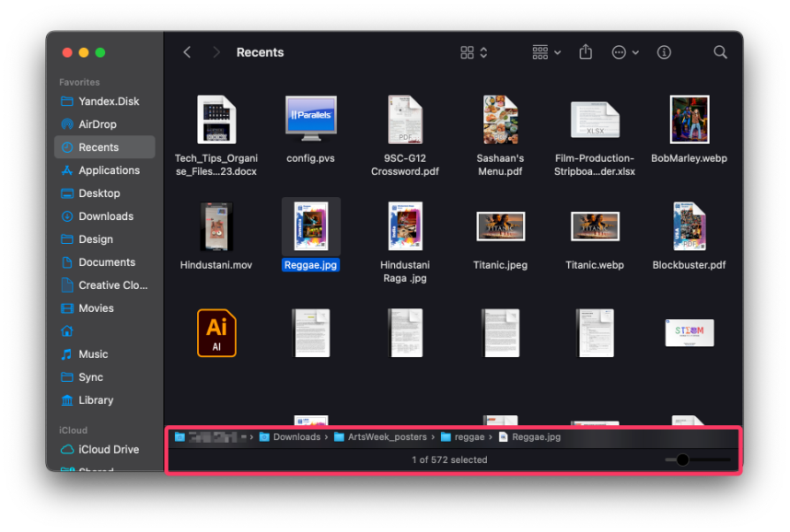Open AirDrop in the sidebar

coord(97,125)
